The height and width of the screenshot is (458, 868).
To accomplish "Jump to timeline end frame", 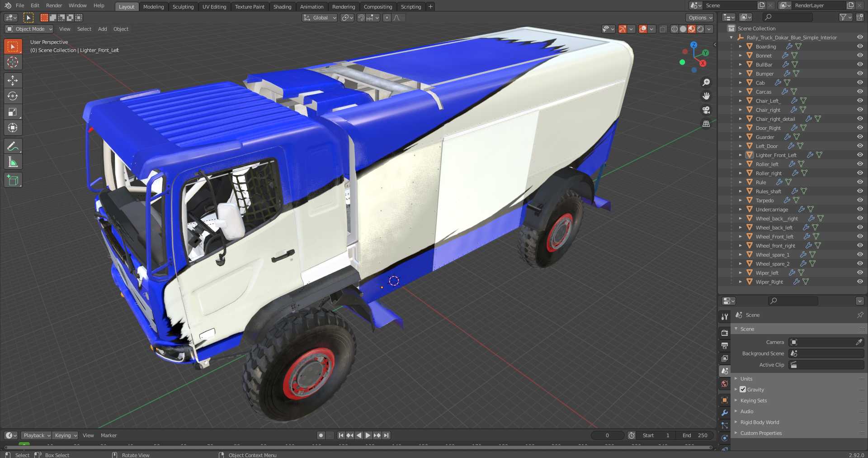I will [386, 435].
